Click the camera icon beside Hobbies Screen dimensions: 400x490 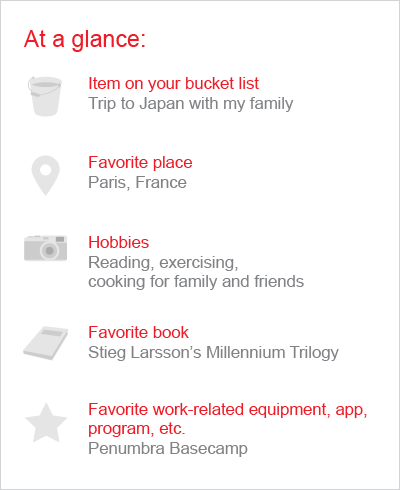click(46, 248)
